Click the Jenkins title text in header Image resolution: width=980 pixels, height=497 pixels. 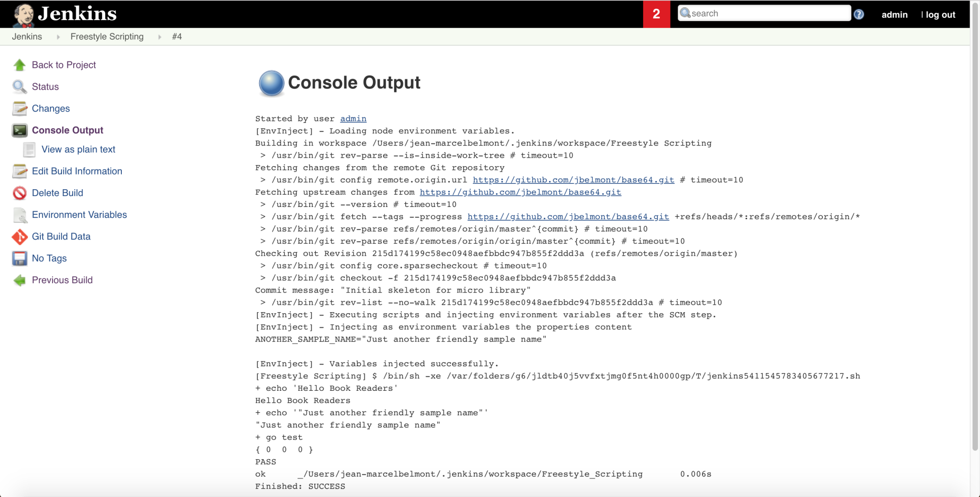tap(77, 14)
